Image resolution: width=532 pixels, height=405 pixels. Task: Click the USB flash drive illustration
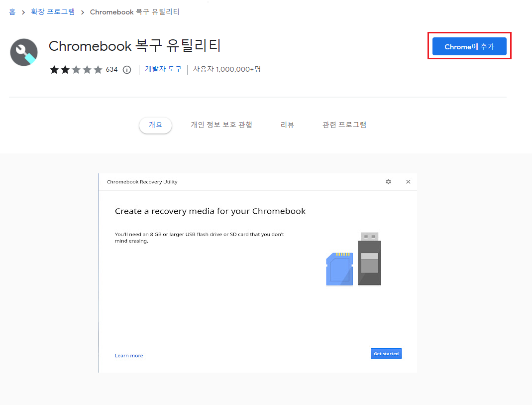(x=369, y=259)
